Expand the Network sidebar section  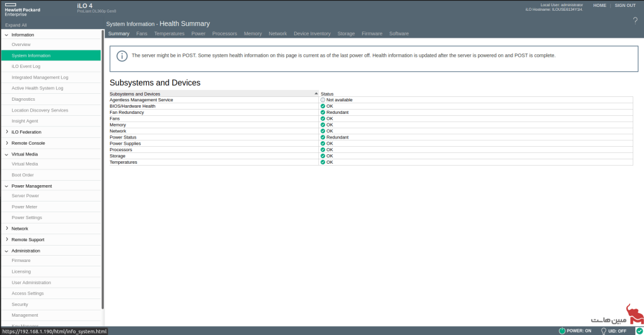click(x=6, y=229)
